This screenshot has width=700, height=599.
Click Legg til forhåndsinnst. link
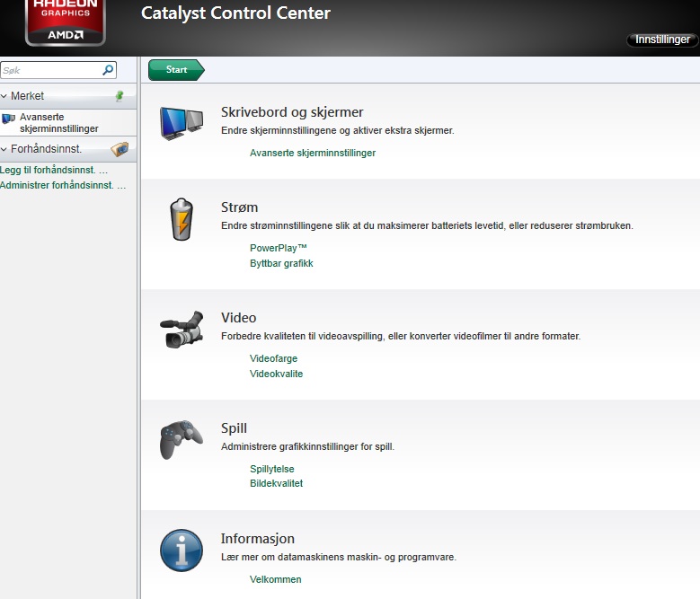tap(54, 170)
